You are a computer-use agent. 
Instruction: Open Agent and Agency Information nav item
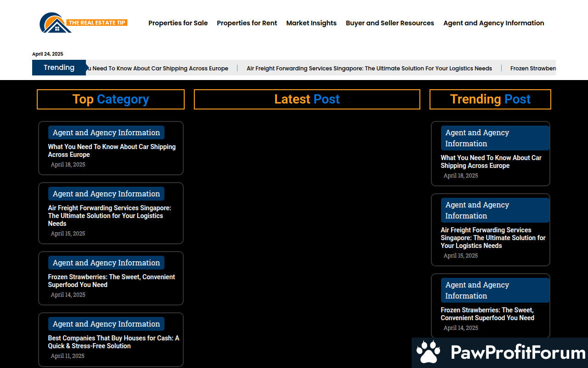tap(493, 23)
